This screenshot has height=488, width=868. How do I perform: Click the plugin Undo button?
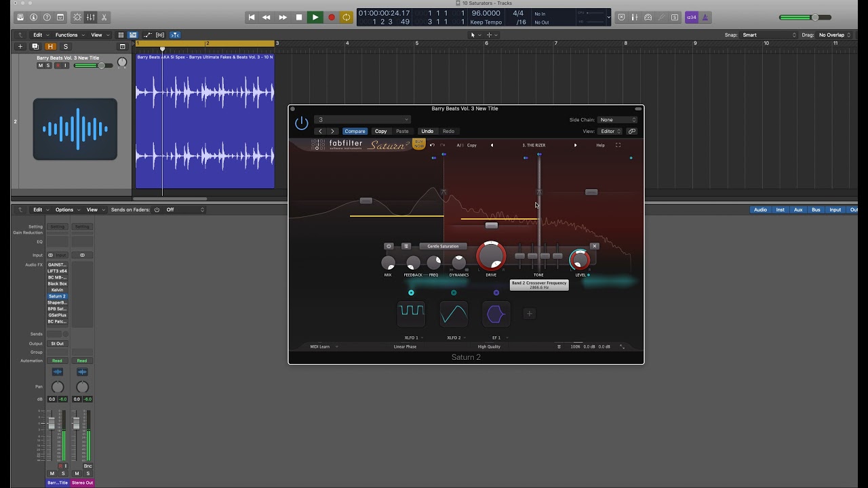(427, 131)
